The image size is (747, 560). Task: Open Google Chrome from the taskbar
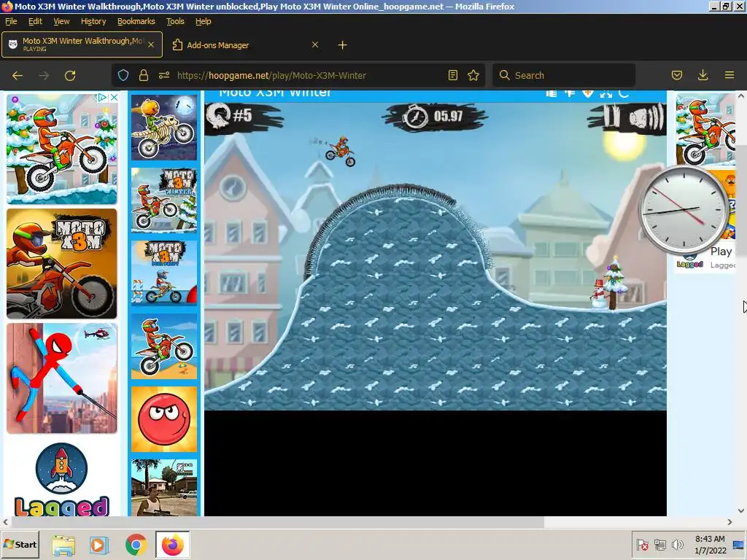pyautogui.click(x=136, y=545)
